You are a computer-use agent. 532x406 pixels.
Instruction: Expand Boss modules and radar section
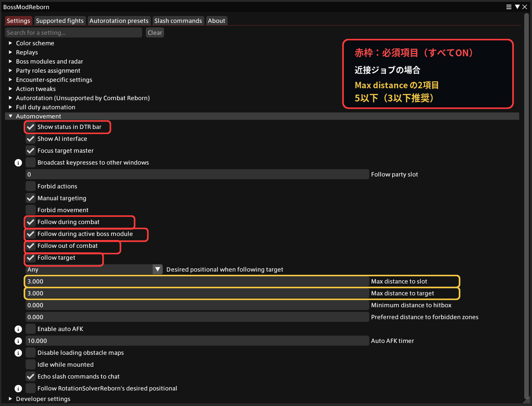10,61
